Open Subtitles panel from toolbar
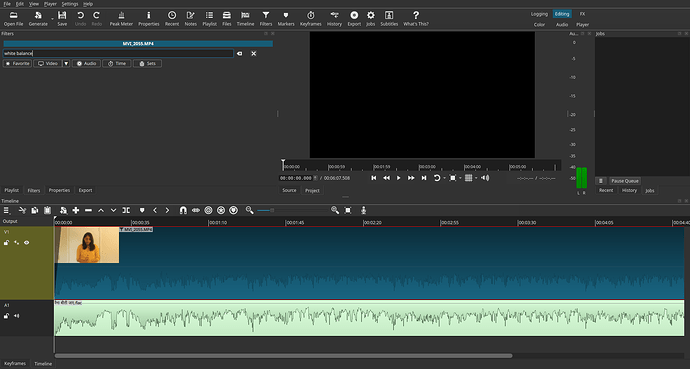Viewport: 690px width, 369px height. point(389,19)
